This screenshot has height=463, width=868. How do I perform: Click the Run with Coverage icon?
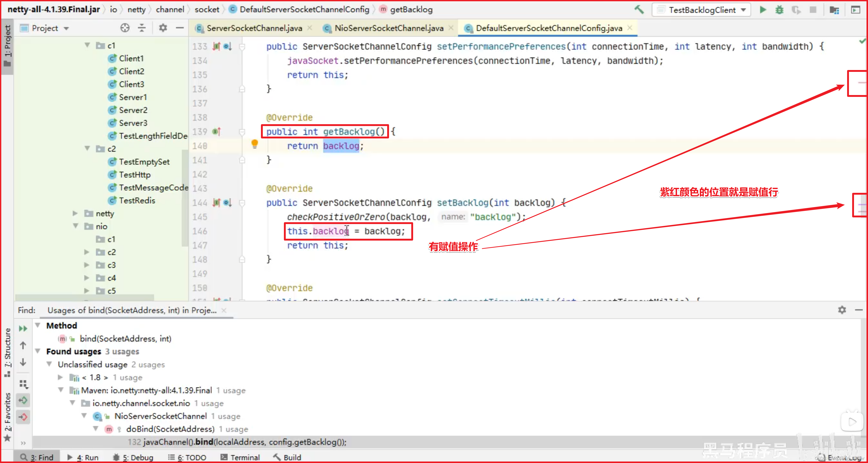(x=796, y=10)
